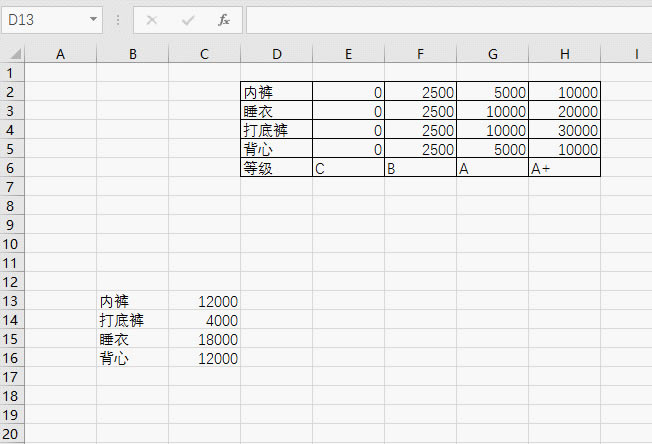
Task: Select column F header
Action: (420, 54)
